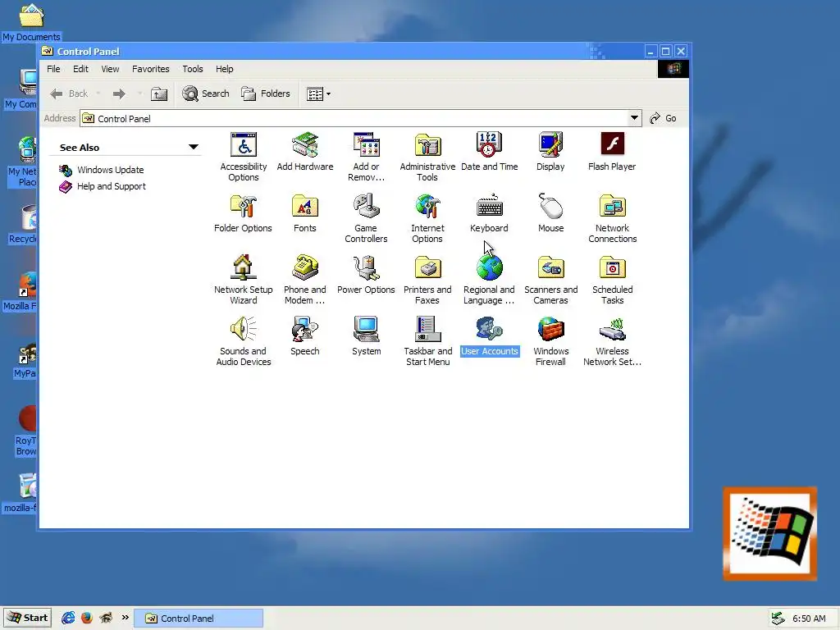Toggle the Folders pane button
Screen dimensions: 840x630
click(266, 94)
